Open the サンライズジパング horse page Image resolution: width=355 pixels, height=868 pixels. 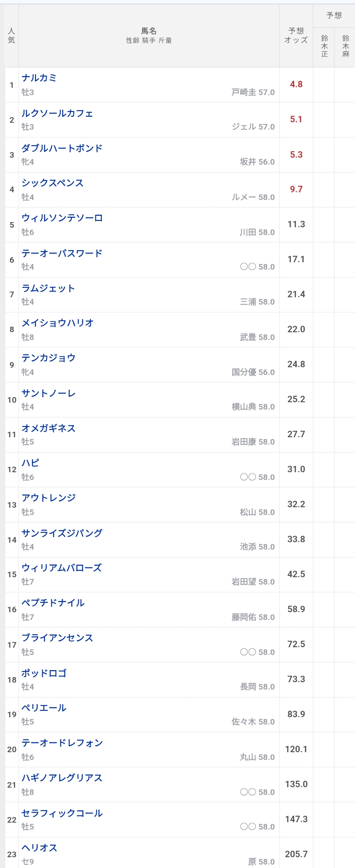pos(62,533)
